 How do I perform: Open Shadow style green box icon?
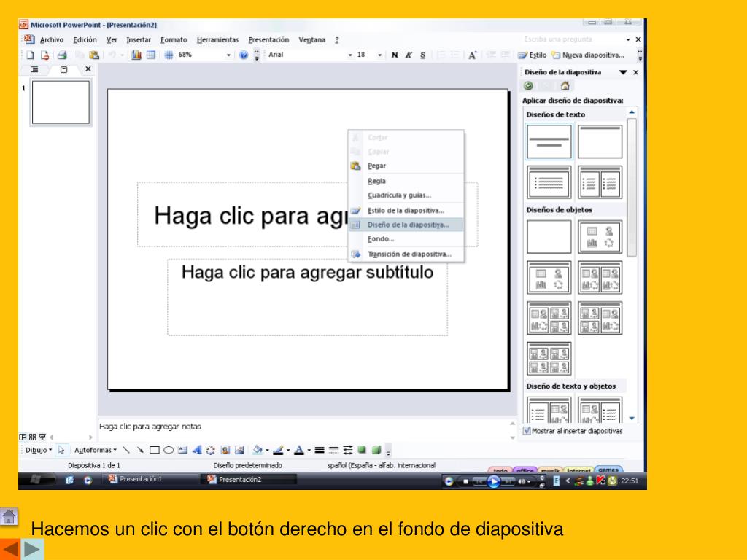click(362, 449)
